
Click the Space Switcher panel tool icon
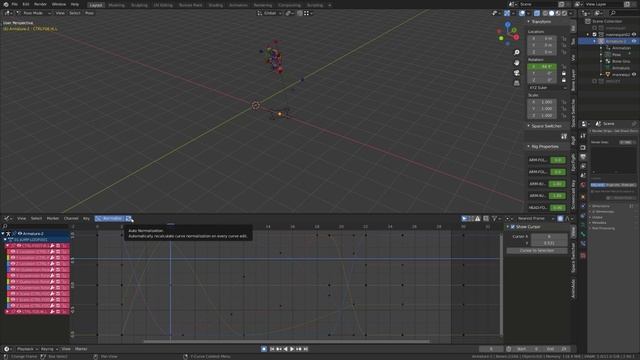tap(564, 136)
